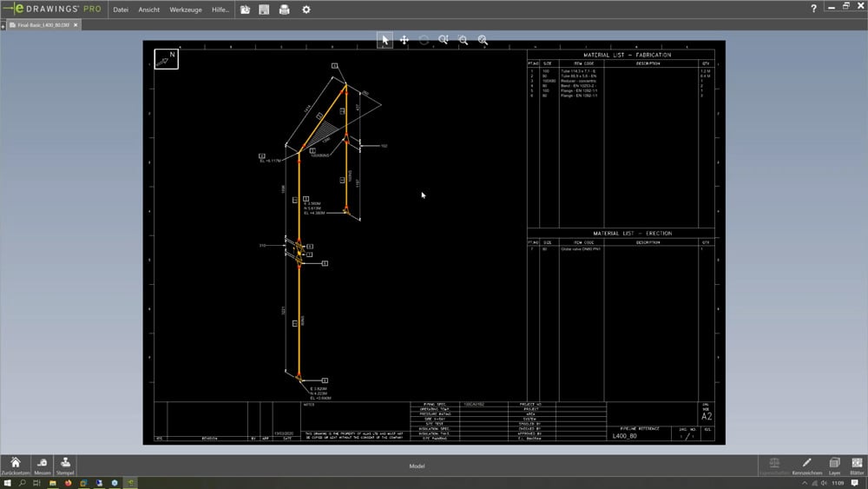Open the Ansicht menu
This screenshot has width=868, height=489.
tap(148, 10)
